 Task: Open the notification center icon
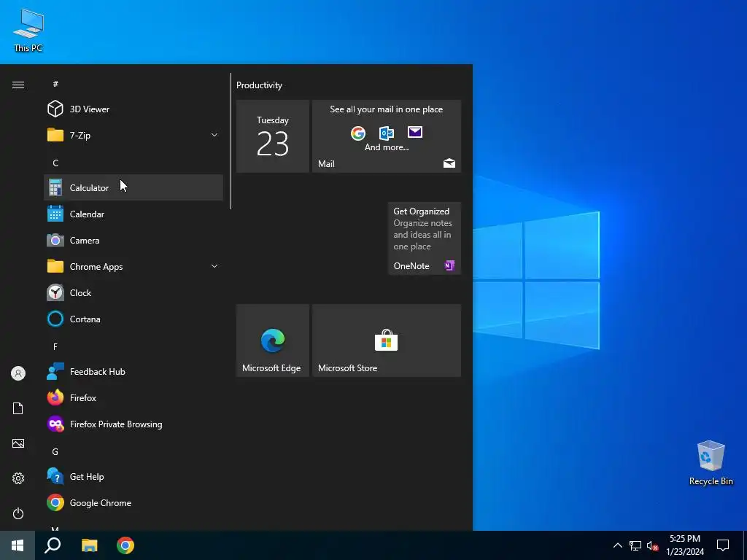pyautogui.click(x=723, y=545)
